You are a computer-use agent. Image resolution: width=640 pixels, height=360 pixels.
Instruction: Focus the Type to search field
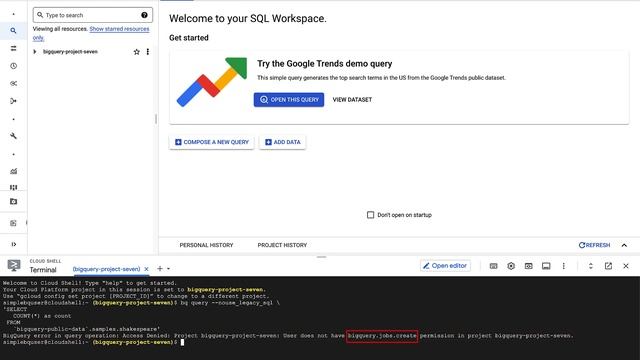click(93, 15)
